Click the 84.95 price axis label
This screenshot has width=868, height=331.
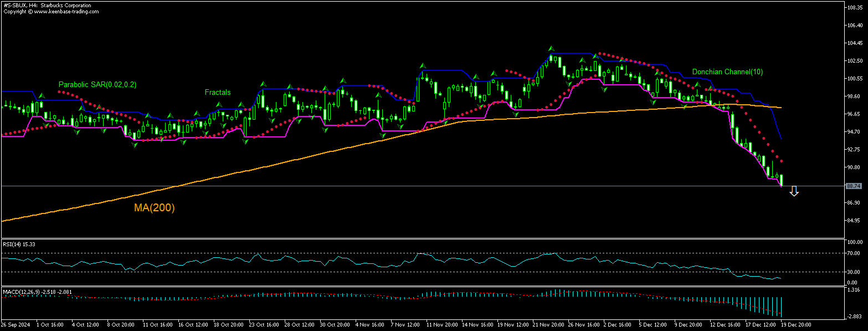[x=854, y=221]
